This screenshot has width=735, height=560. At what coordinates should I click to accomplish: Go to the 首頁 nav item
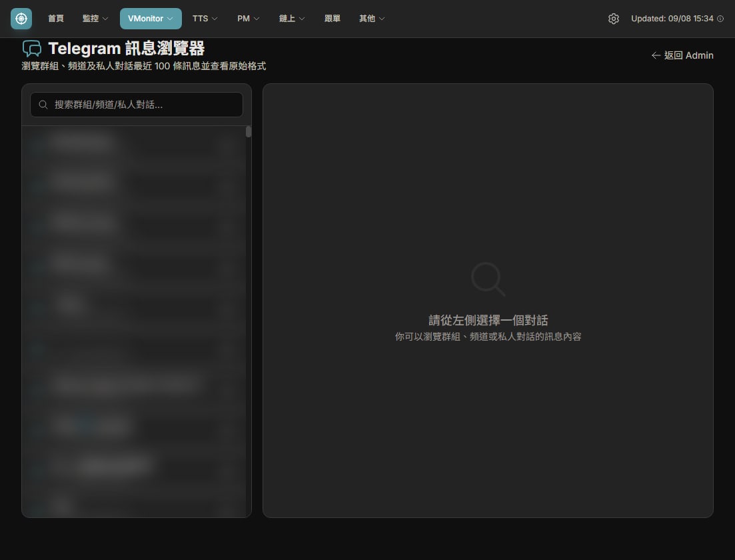(x=56, y=19)
